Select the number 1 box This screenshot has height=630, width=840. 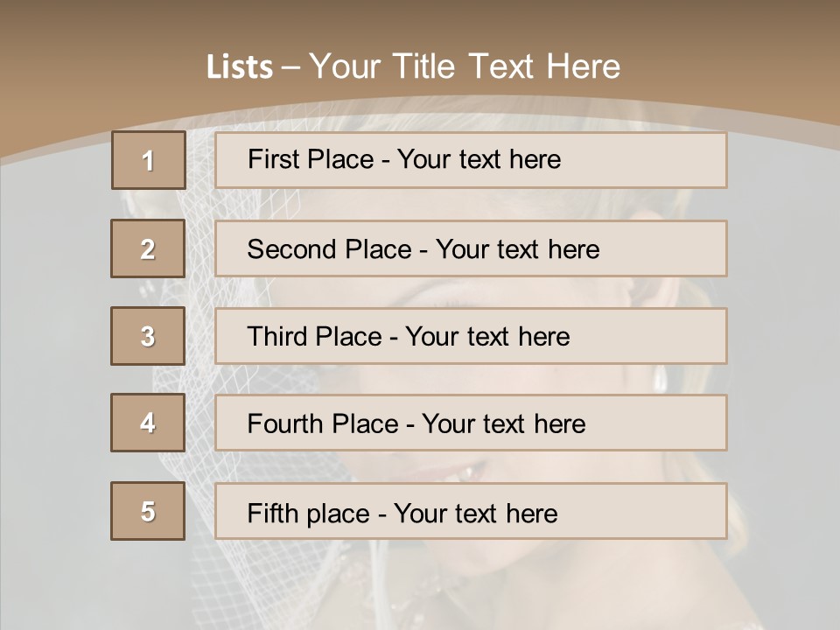pos(148,160)
